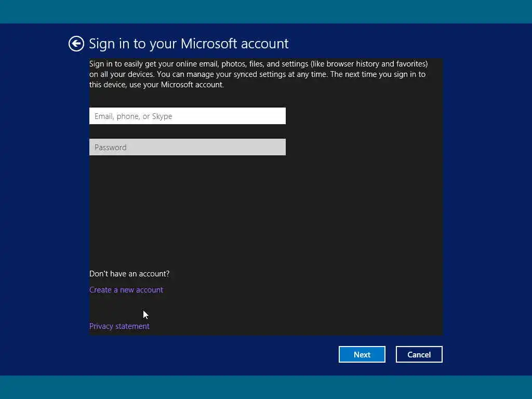Go back using the circled arrow icon
This screenshot has width=532, height=399.
(76, 44)
